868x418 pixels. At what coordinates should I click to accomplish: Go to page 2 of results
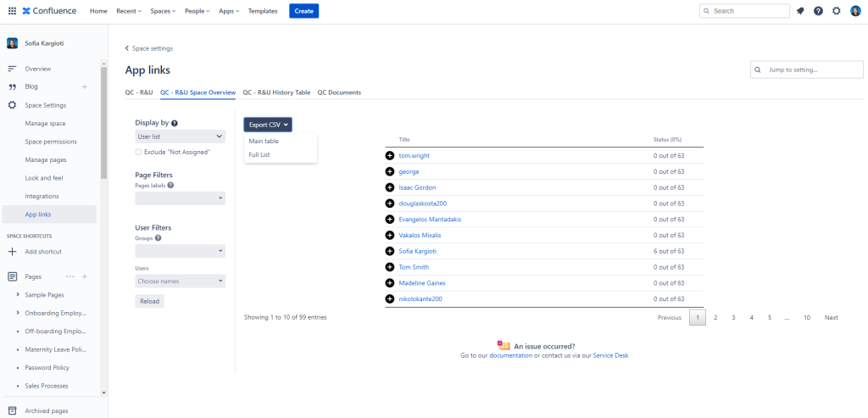pos(715,318)
